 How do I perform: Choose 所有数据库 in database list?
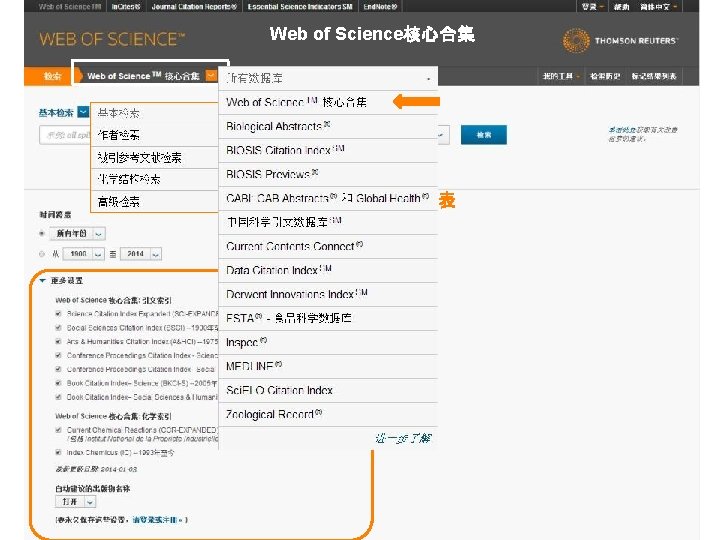[328, 78]
